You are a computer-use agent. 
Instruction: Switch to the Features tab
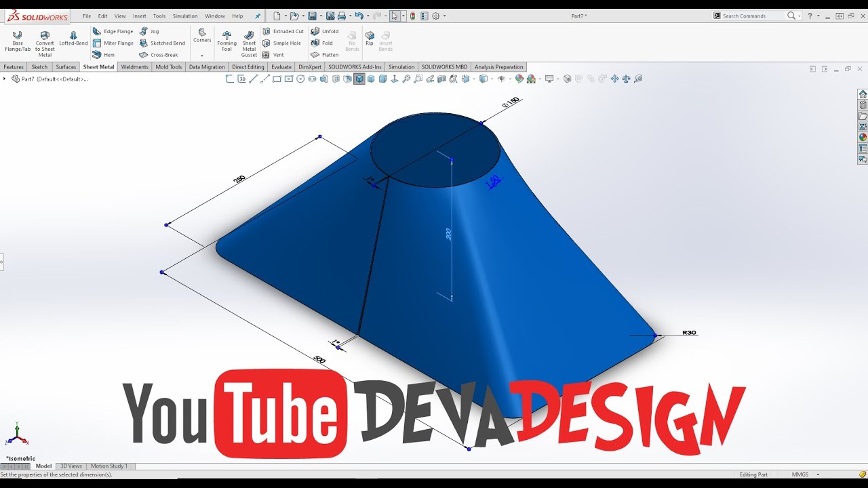[14, 67]
